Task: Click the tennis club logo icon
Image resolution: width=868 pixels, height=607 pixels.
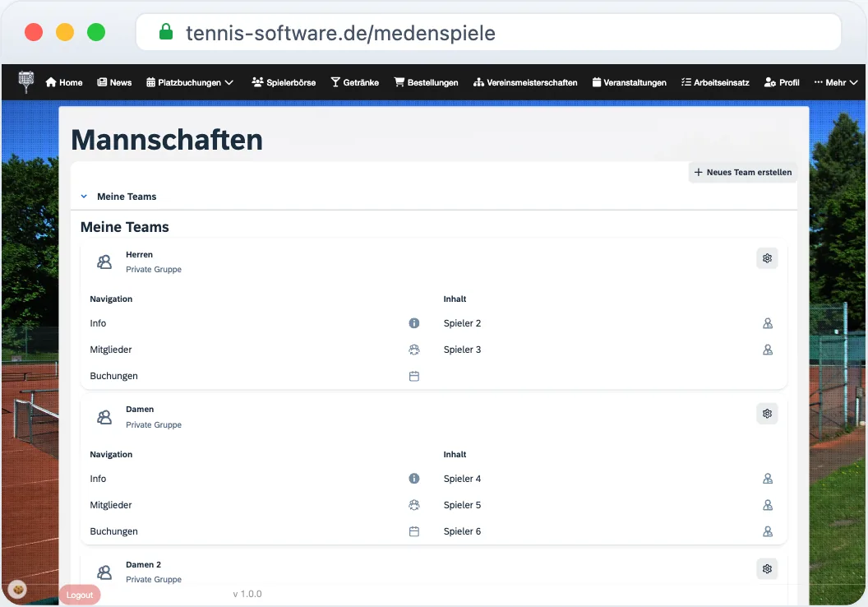Action: point(26,82)
